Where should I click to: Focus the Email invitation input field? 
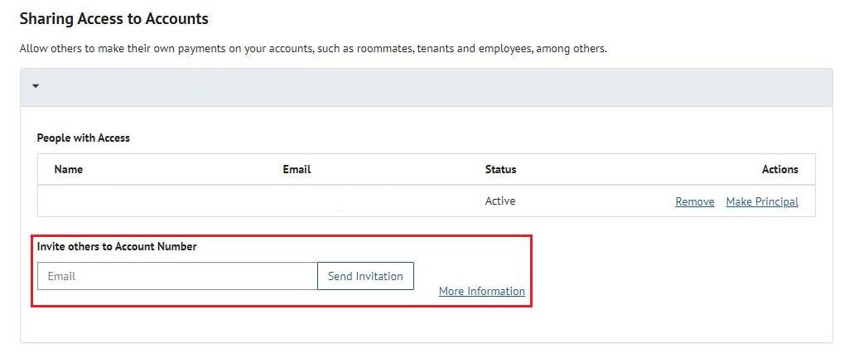(x=177, y=276)
